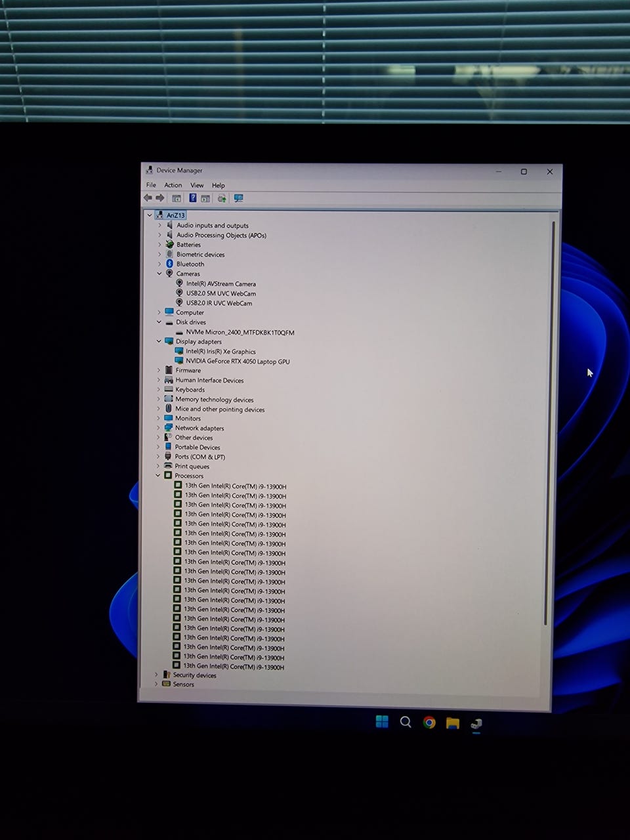Expand Mice and other pointing devices
This screenshot has width=630, height=840.
tap(158, 409)
